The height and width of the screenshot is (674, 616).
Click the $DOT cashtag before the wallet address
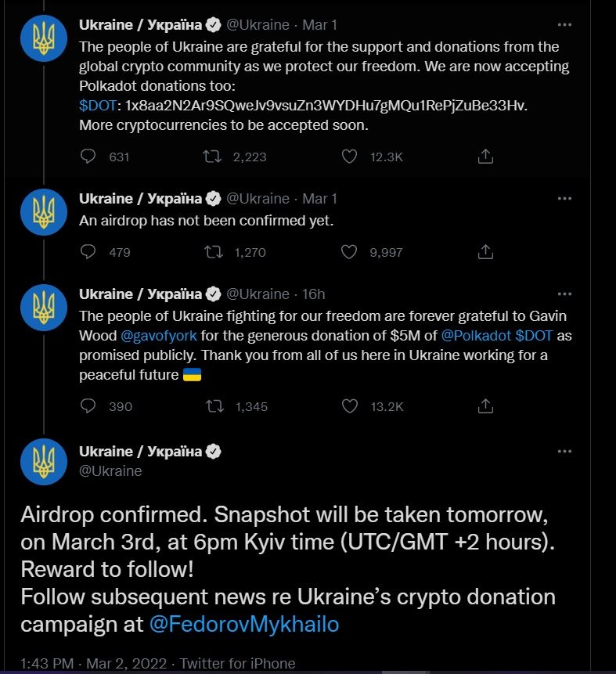coord(95,105)
